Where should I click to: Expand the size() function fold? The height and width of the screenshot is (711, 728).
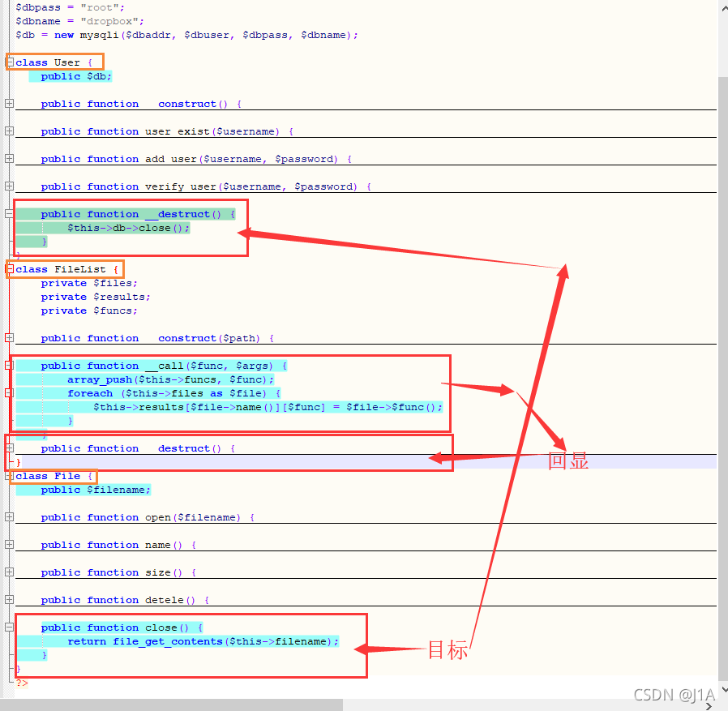point(9,572)
